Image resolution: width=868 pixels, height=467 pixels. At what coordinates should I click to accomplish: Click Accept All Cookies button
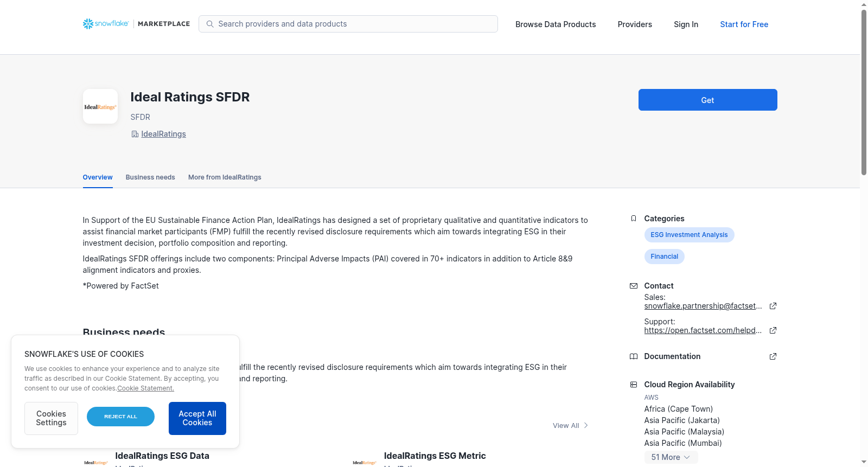(197, 418)
